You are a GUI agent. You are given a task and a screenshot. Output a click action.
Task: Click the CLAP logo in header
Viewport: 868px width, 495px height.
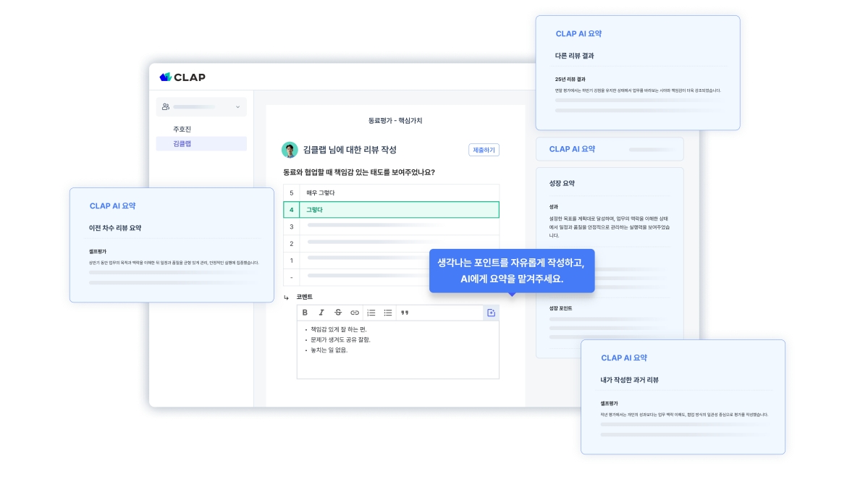182,77
